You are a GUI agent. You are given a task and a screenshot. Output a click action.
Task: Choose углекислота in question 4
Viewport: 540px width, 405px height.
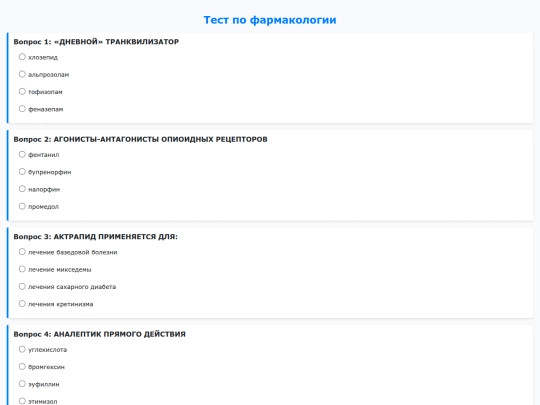coord(22,349)
